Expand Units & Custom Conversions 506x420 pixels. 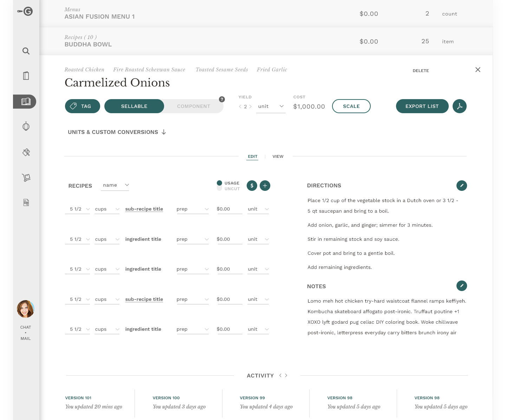point(117,132)
